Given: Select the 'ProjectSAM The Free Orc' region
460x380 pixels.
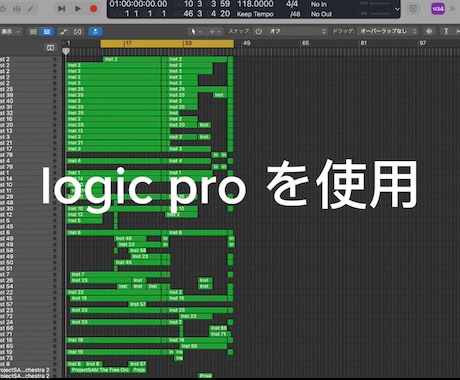Looking at the screenshot, I should coord(100,370).
